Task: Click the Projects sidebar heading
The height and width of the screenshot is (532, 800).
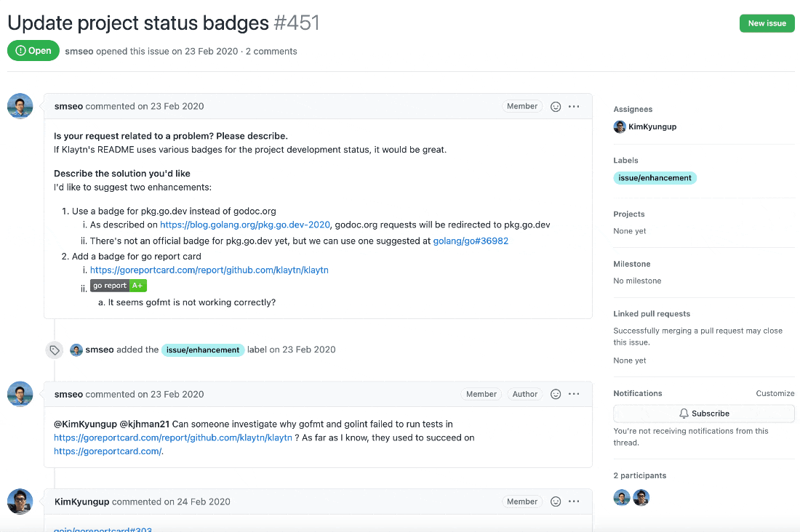Action: click(628, 214)
